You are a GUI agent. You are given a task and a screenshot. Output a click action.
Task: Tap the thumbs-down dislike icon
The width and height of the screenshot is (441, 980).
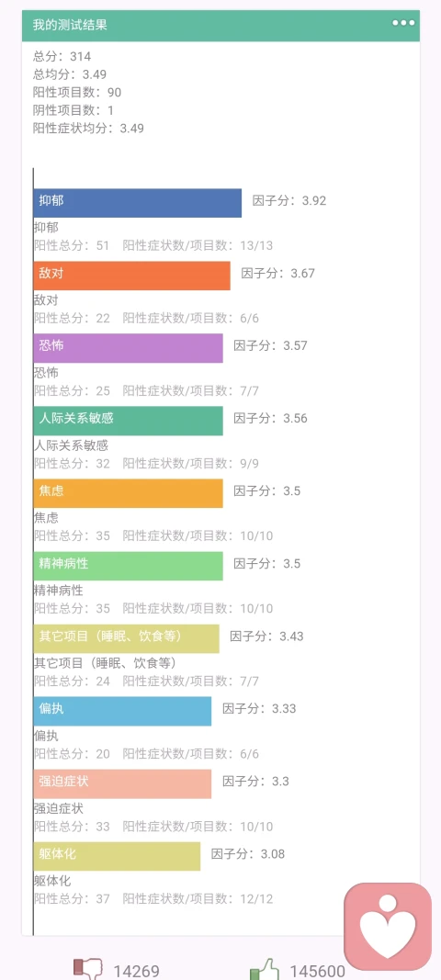[x=87, y=970]
